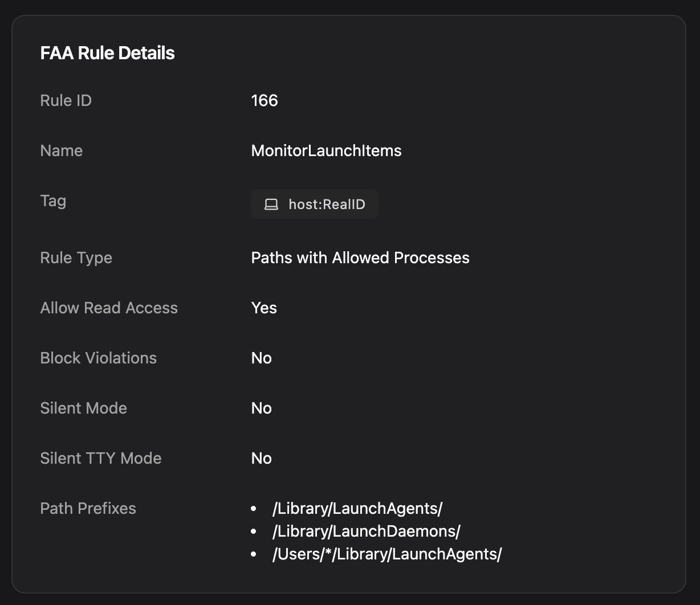The height and width of the screenshot is (605, 700).
Task: Click the Name label
Action: pyautogui.click(x=61, y=151)
